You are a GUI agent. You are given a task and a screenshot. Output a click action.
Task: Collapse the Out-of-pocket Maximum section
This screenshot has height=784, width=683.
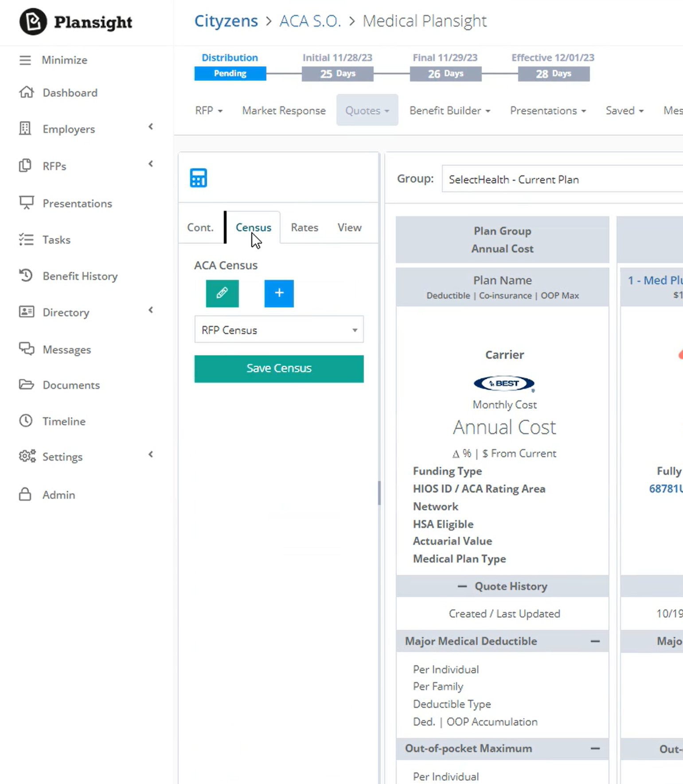(595, 749)
